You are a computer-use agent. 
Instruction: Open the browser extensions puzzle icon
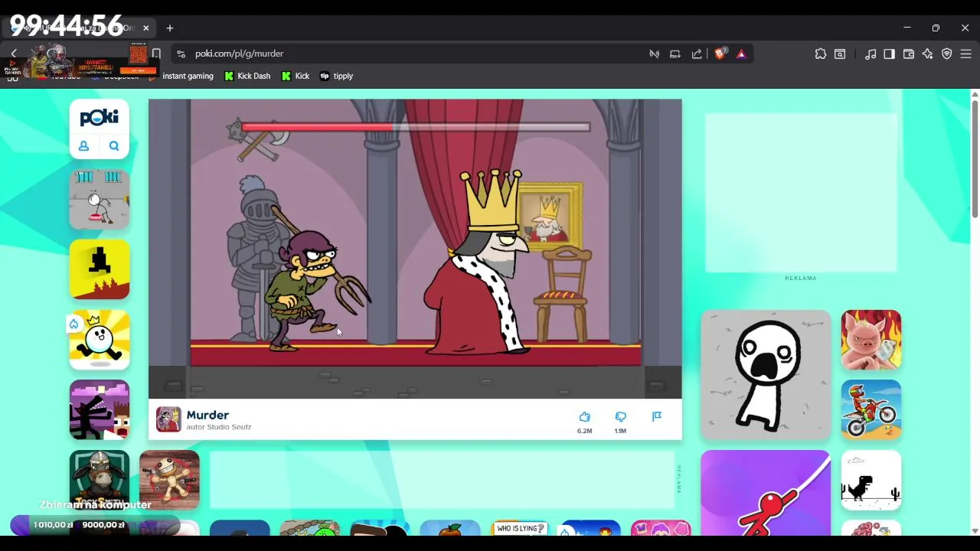coord(821,54)
